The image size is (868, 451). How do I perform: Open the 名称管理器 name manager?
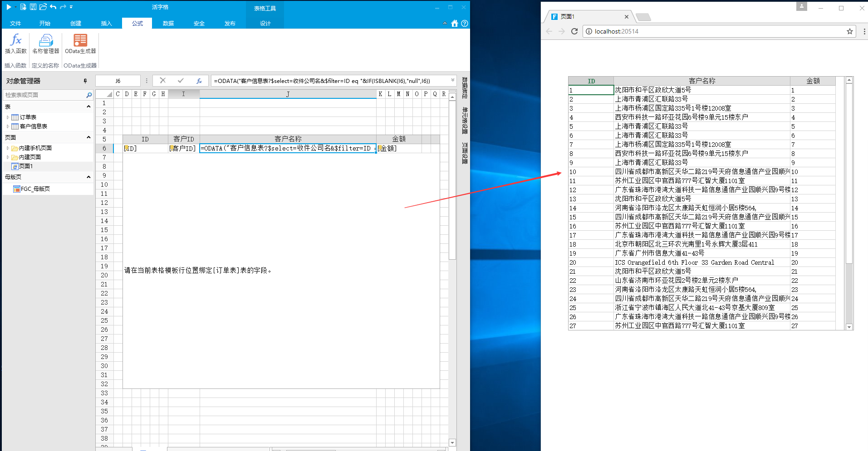click(46, 44)
